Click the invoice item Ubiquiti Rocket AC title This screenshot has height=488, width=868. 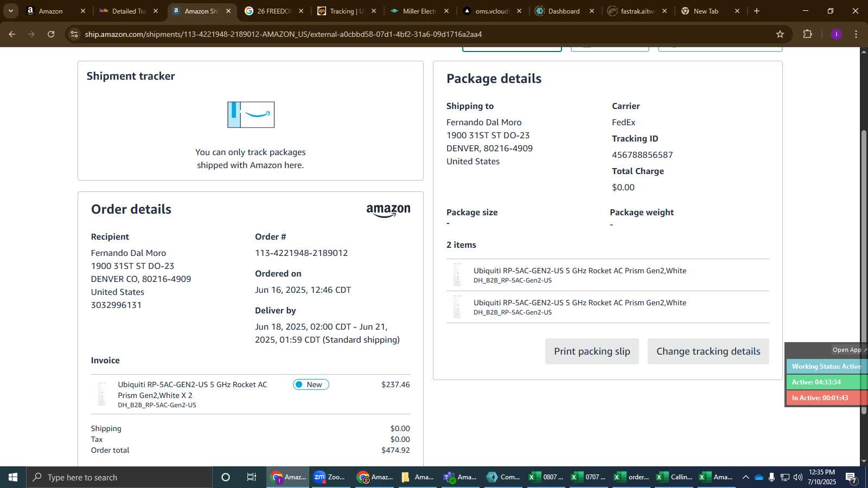pos(193,390)
